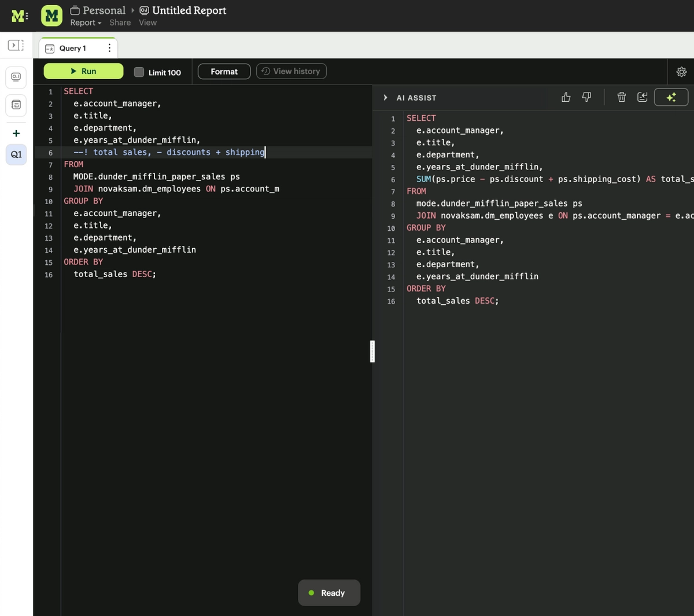The height and width of the screenshot is (616, 694).
Task: Open the datasets panel icon in the sidebar
Action: pos(16,105)
